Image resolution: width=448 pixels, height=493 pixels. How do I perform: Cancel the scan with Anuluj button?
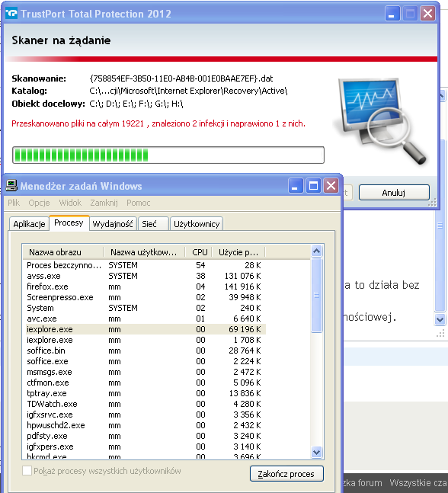pos(394,193)
